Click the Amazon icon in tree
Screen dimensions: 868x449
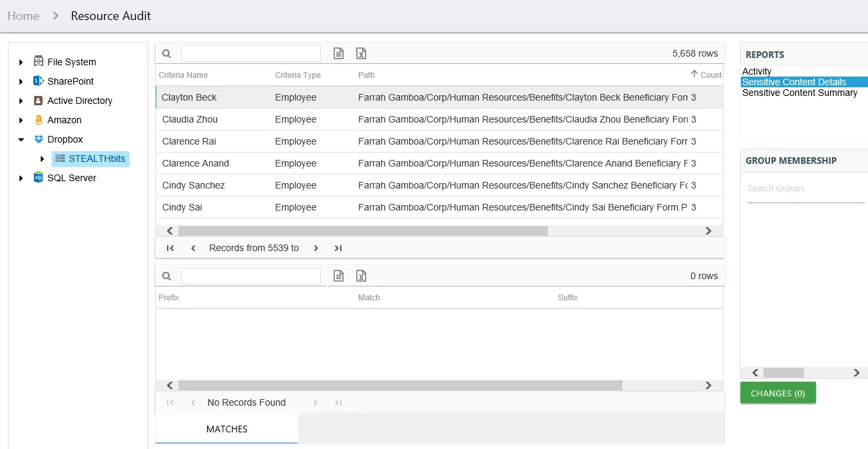(x=38, y=120)
